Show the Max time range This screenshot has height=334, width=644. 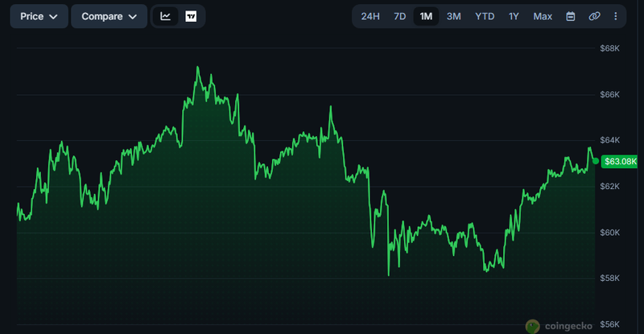(543, 16)
